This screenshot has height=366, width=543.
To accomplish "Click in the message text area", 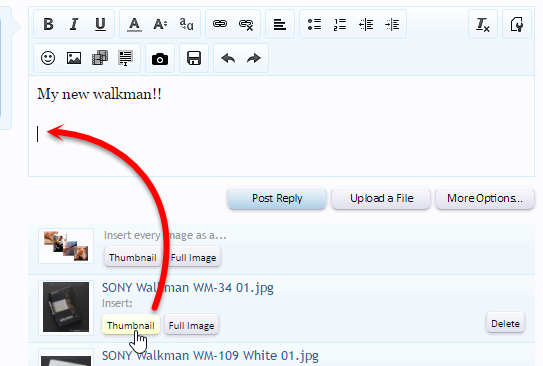I will [x=282, y=126].
